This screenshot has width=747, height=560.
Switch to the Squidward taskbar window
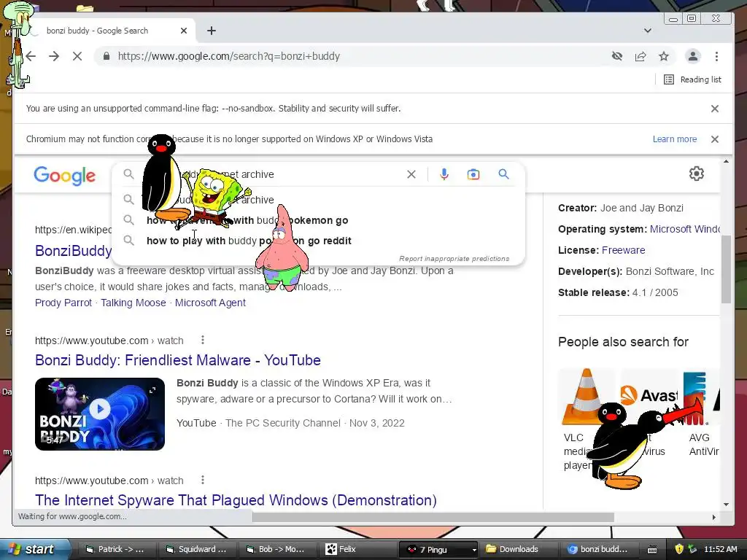196,549
